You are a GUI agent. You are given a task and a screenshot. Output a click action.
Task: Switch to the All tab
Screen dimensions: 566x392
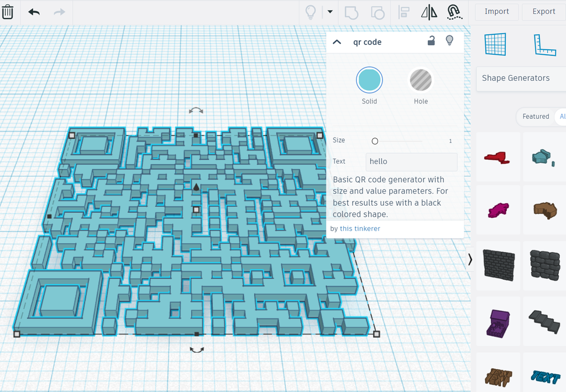[562, 117]
